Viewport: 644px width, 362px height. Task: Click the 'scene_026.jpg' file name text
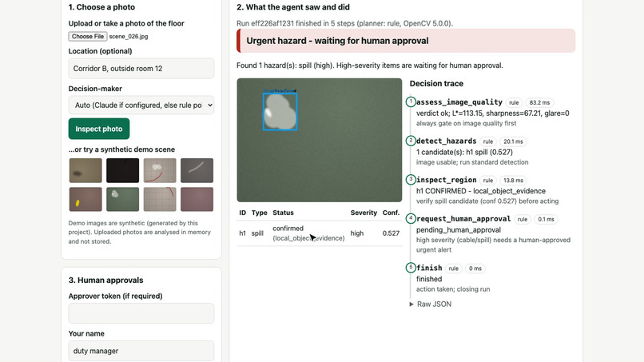pos(129,36)
